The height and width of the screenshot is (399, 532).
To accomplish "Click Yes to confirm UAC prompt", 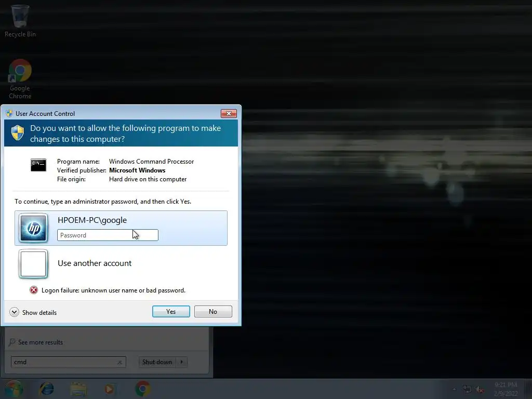I will (x=171, y=312).
